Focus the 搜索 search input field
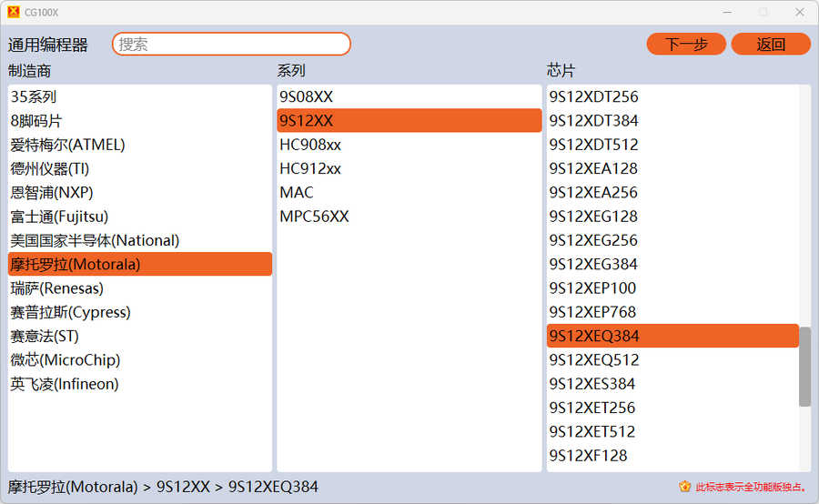819x504 pixels. [x=231, y=44]
